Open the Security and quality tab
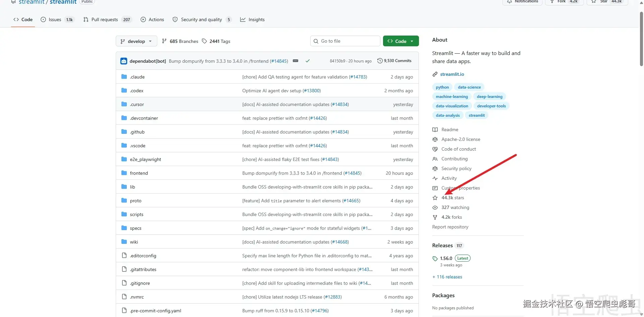Screen dimensions: 644x317 point(202,19)
